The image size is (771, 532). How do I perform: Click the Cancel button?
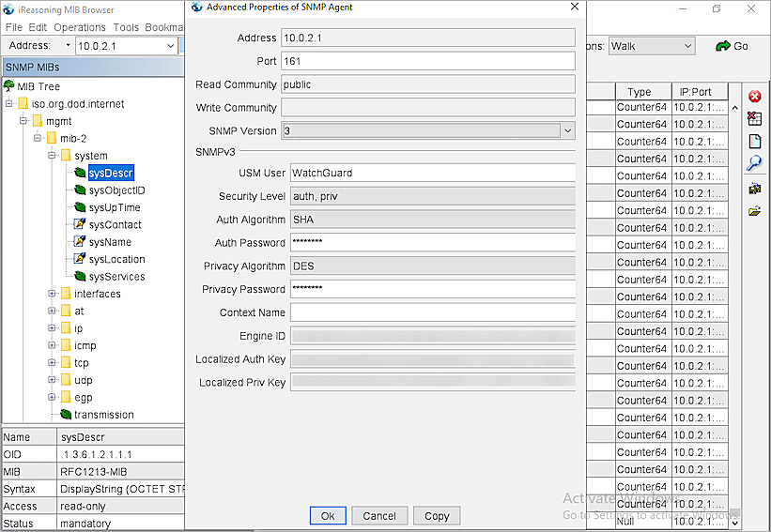pos(379,516)
